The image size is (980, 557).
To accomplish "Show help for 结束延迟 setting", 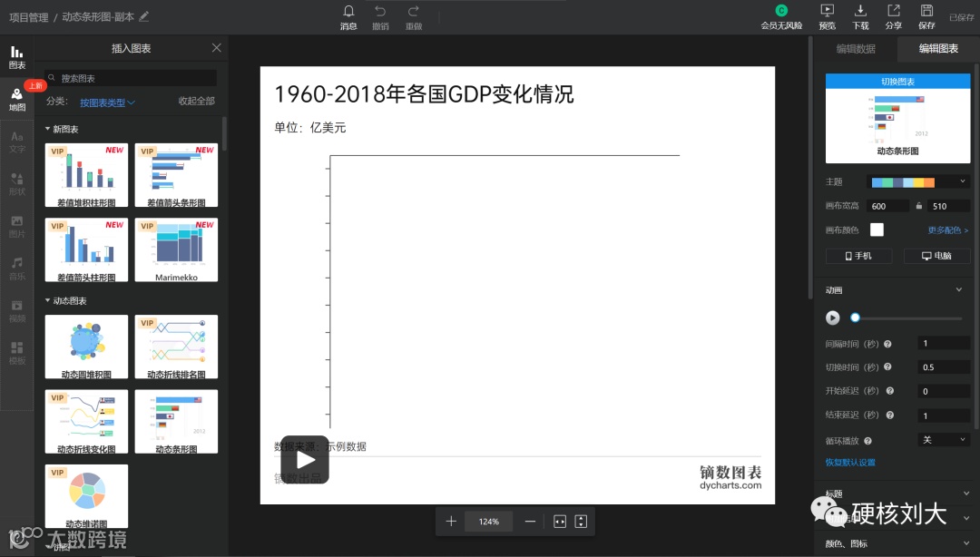I will tap(890, 415).
